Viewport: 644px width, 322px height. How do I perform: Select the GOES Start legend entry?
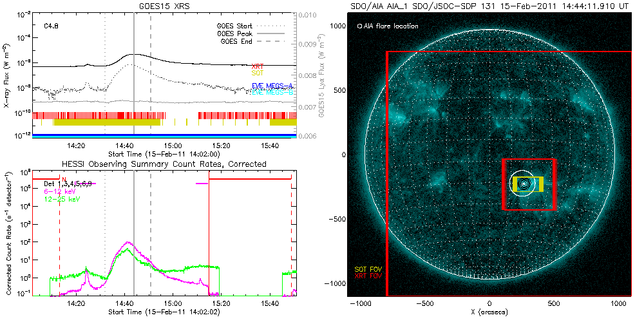pos(235,26)
